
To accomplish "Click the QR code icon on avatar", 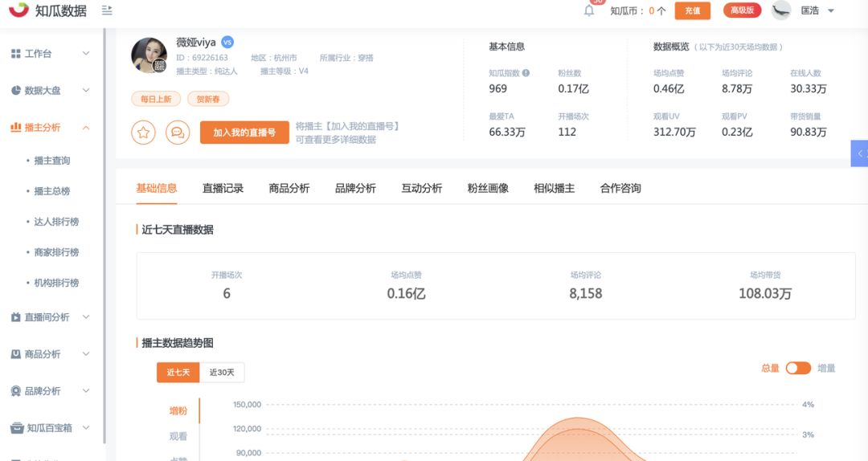I will (x=159, y=66).
